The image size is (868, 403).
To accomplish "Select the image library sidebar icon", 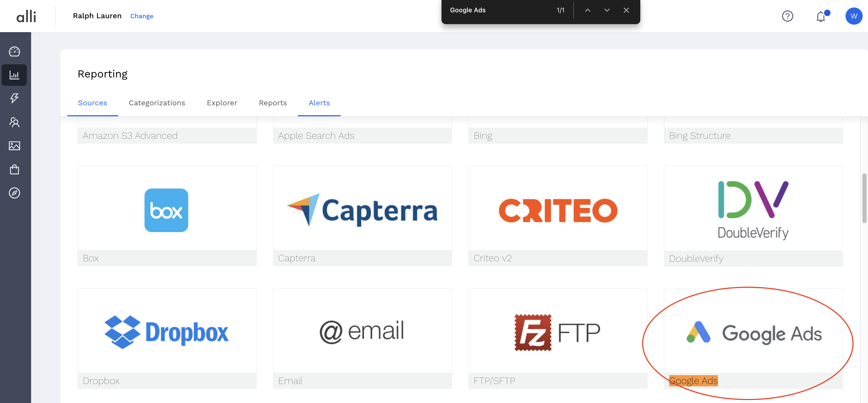I will (x=14, y=146).
